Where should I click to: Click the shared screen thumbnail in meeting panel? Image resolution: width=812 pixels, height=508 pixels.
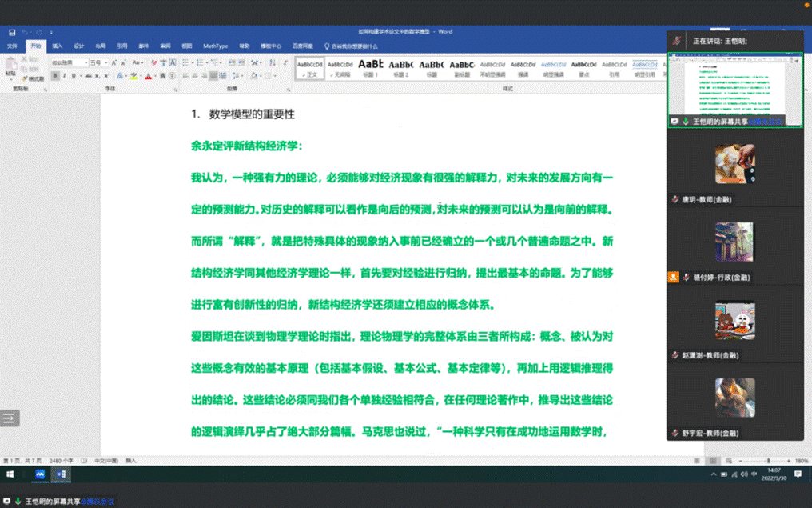point(734,88)
